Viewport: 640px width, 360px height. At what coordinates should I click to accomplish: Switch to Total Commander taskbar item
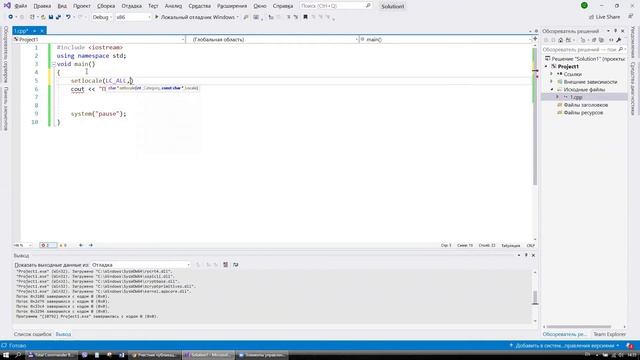[x=51, y=355]
